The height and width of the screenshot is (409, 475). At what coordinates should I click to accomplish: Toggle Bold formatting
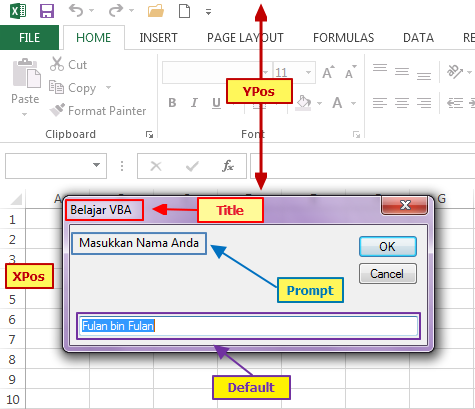(172, 103)
